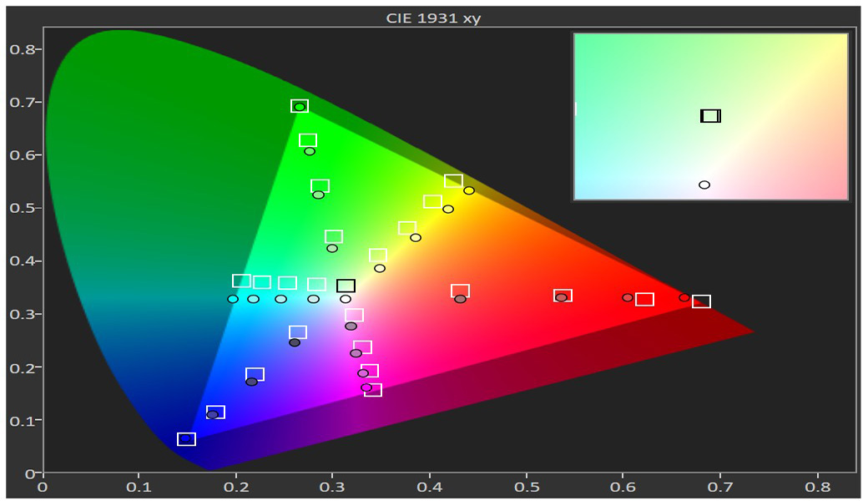Screen dimensions: 868x501
Task: Click the black-outlined white point target square
Action: (346, 286)
